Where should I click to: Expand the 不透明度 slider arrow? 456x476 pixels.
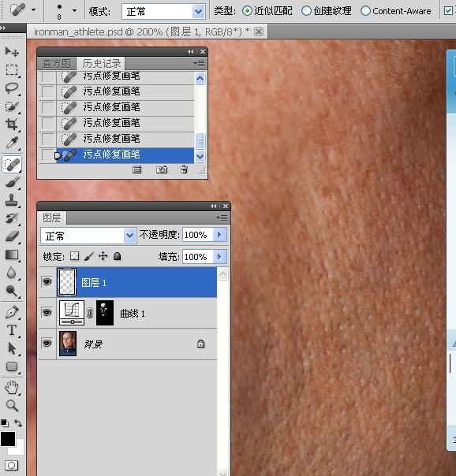pos(219,235)
